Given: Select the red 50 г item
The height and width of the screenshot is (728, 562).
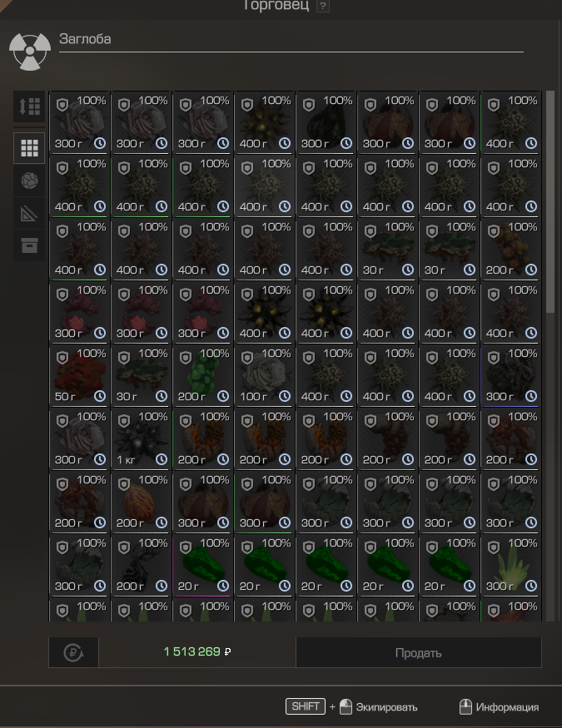Looking at the screenshot, I should pos(80,376).
